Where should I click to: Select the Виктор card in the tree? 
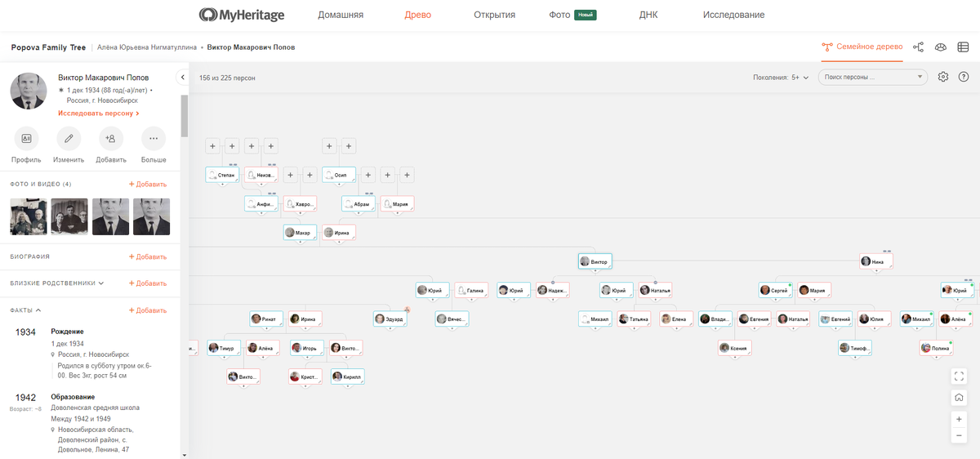[x=595, y=261]
